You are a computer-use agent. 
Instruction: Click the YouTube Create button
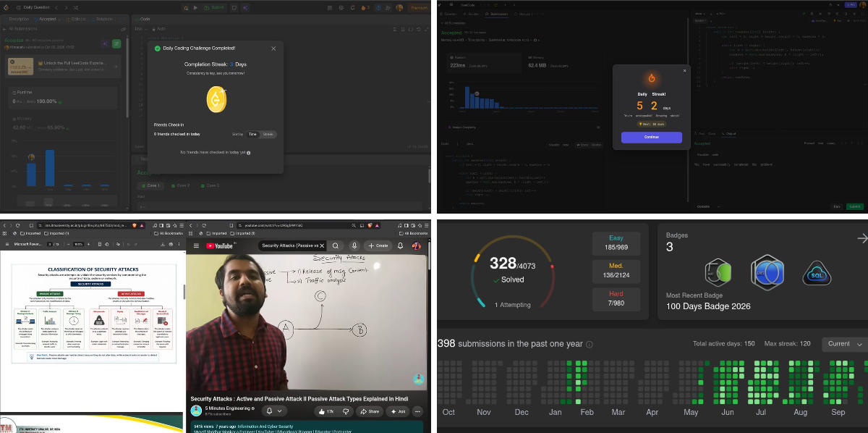tap(380, 245)
